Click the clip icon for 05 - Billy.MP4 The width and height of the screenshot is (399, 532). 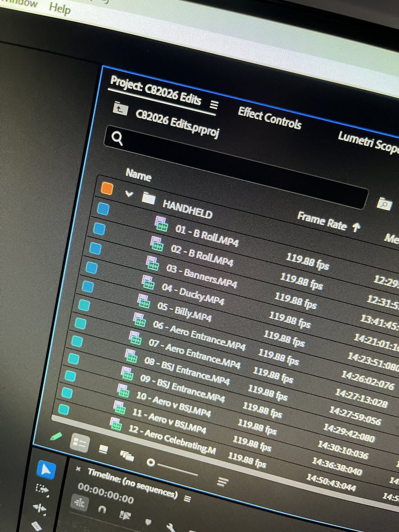[x=144, y=301]
